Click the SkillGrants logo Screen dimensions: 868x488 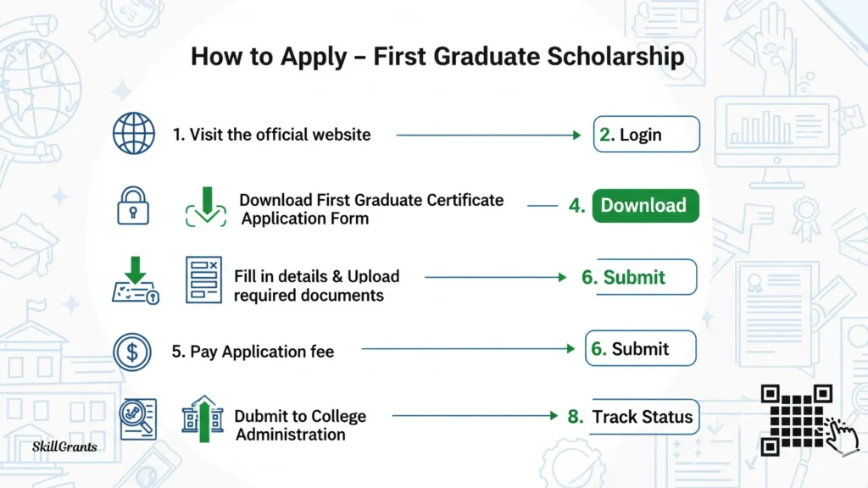coord(64,446)
